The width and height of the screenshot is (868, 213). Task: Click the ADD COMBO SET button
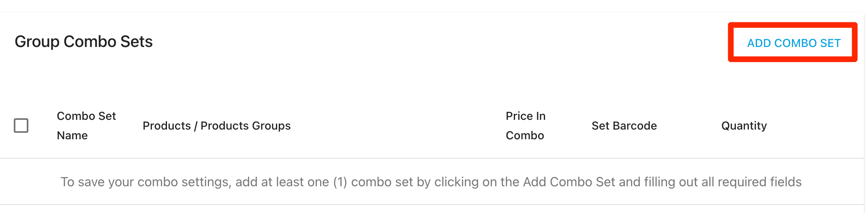pyautogui.click(x=793, y=43)
